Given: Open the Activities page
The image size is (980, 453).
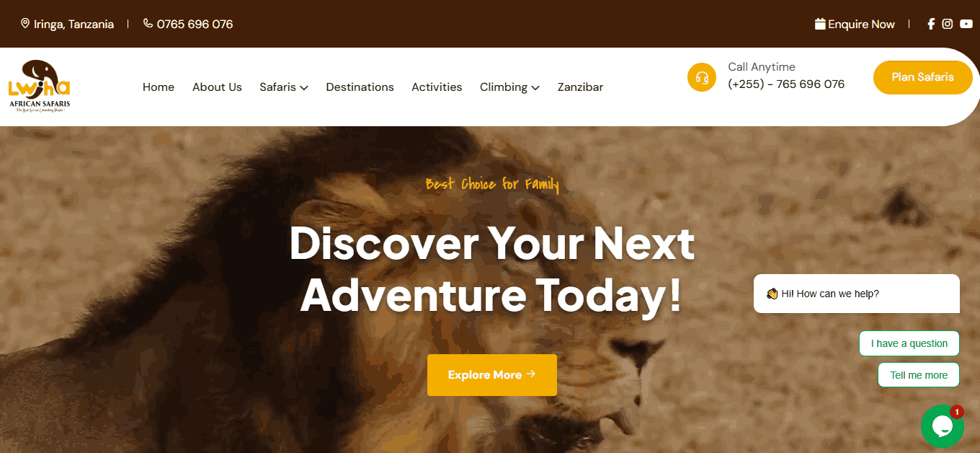Looking at the screenshot, I should click(x=437, y=87).
